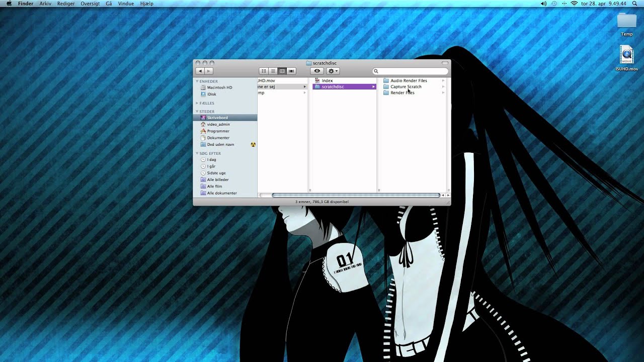644x362 pixels.
Task: Select Dvd uden navn in sidebar
Action: click(225, 144)
